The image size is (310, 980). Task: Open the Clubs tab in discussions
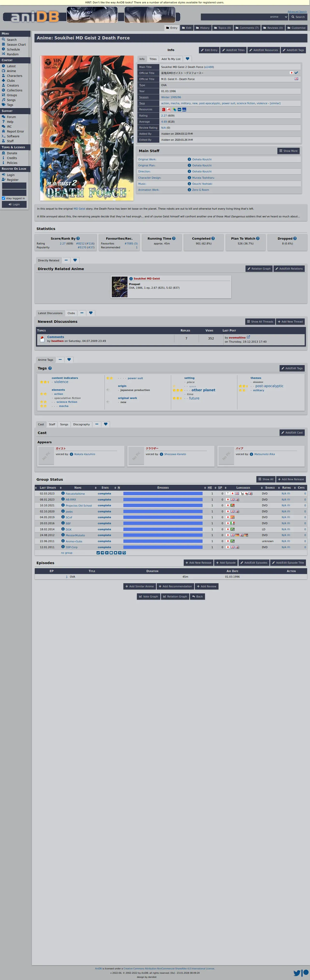tap(71, 313)
